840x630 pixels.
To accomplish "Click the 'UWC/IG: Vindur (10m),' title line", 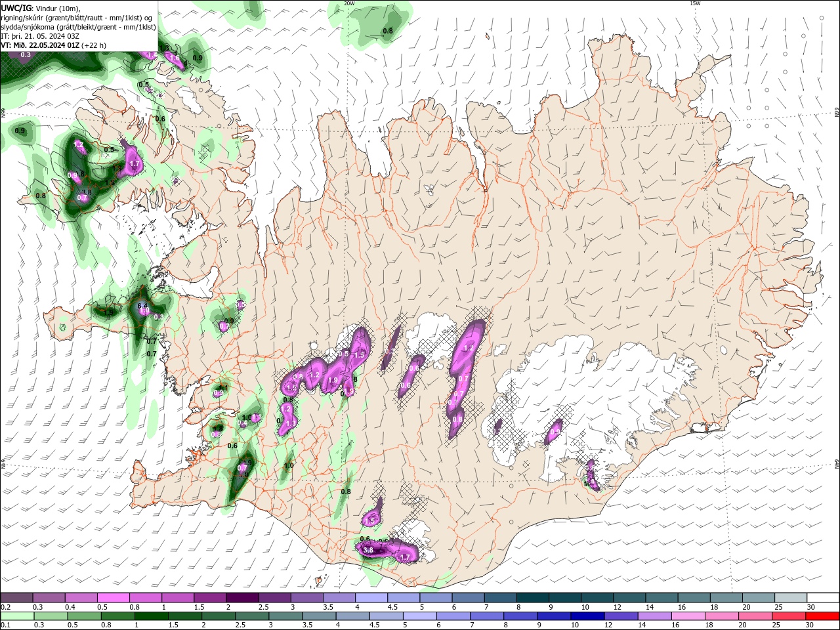I will (39, 8).
